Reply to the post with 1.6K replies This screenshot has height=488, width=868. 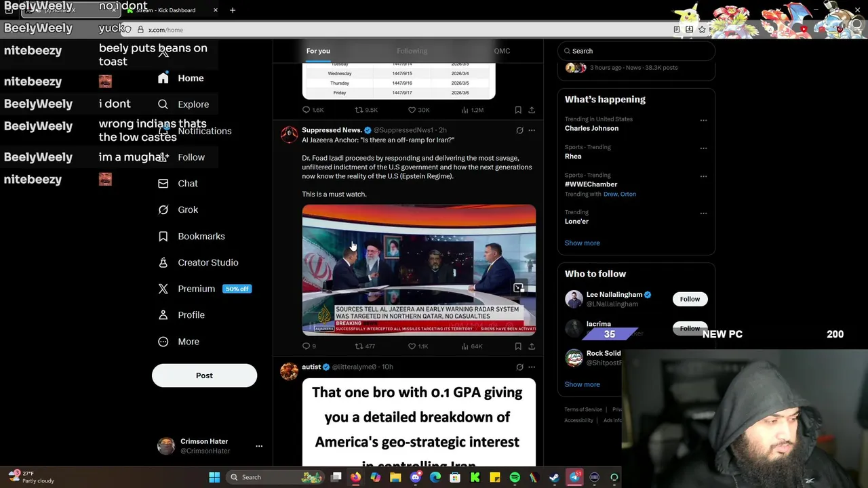pyautogui.click(x=313, y=110)
